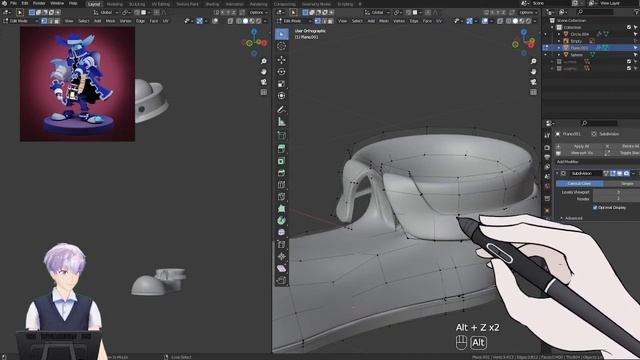The width and height of the screenshot is (640, 360).
Task: Collapse the Subdivision modifier panel
Action: coord(558,173)
